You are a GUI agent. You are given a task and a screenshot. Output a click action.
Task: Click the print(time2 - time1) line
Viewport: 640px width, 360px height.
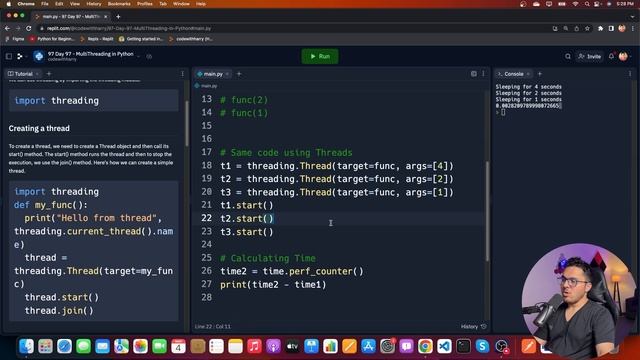coord(273,284)
